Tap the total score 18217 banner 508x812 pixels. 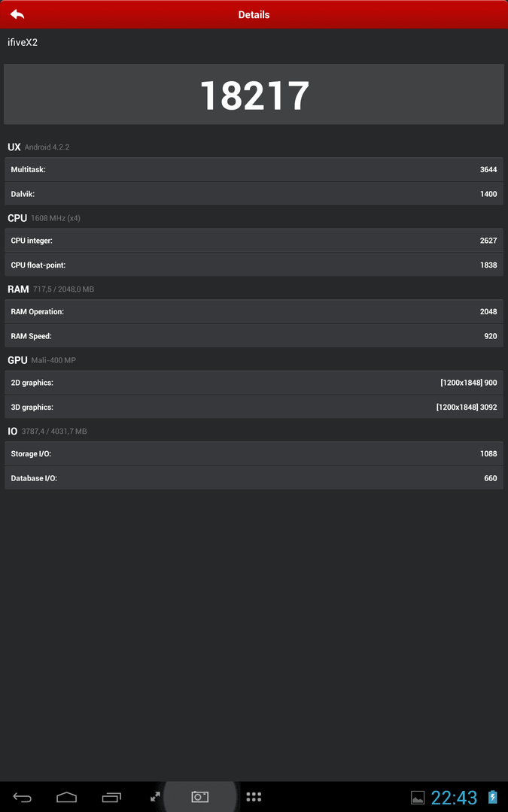tap(254, 94)
